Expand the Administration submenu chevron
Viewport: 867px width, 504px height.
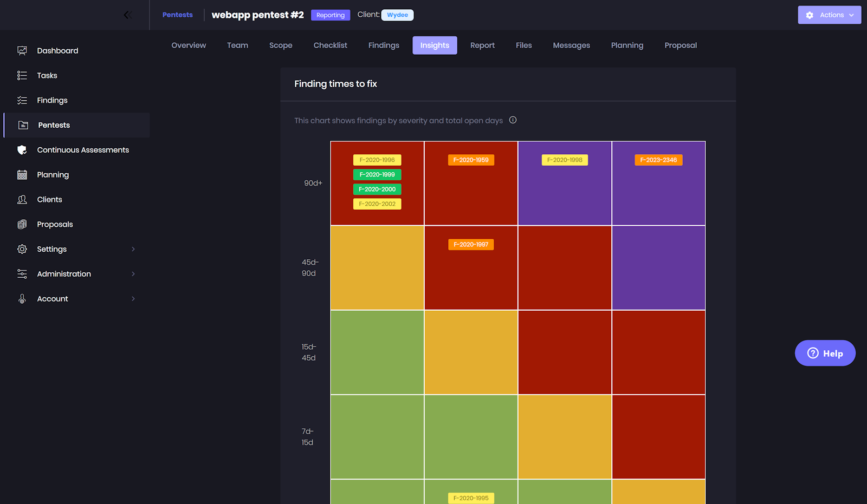click(133, 274)
